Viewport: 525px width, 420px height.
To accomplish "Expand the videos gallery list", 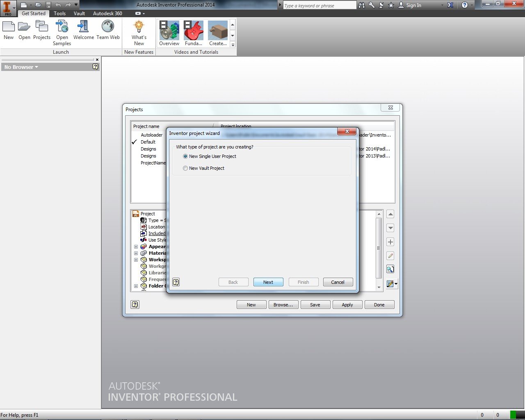I will [x=233, y=45].
